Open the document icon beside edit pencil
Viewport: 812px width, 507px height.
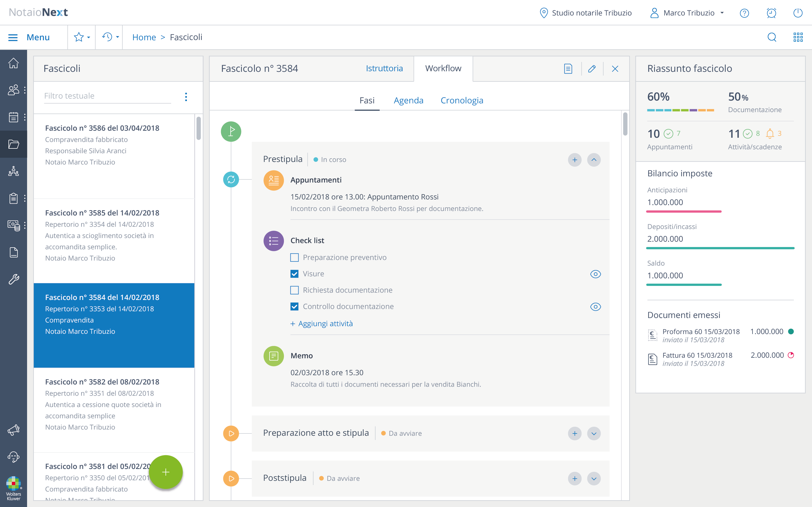pyautogui.click(x=568, y=69)
